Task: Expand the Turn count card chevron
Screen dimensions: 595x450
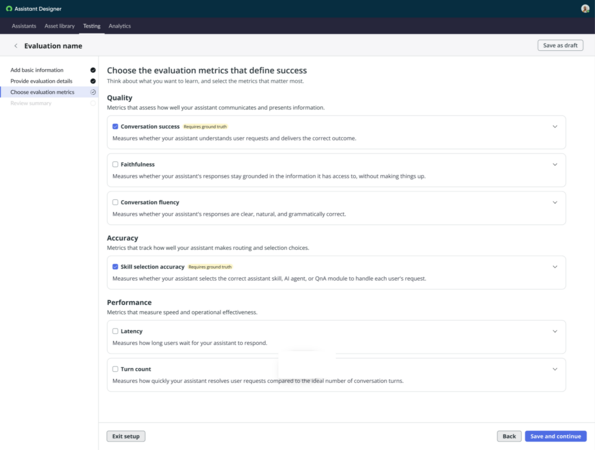Action: [x=555, y=369]
